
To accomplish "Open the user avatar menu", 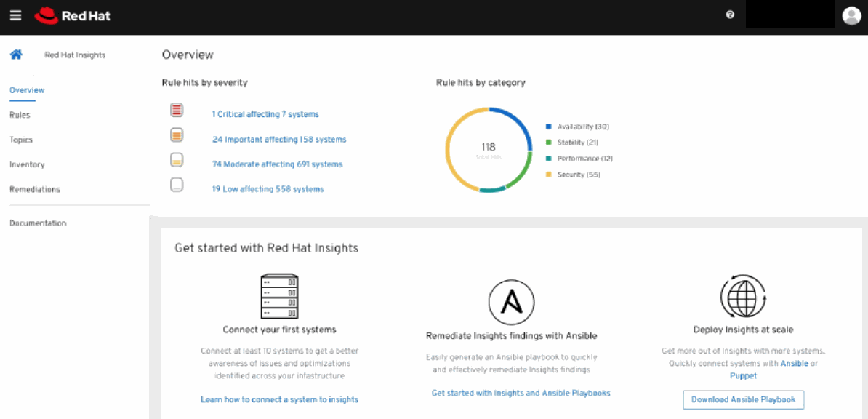I will point(851,15).
